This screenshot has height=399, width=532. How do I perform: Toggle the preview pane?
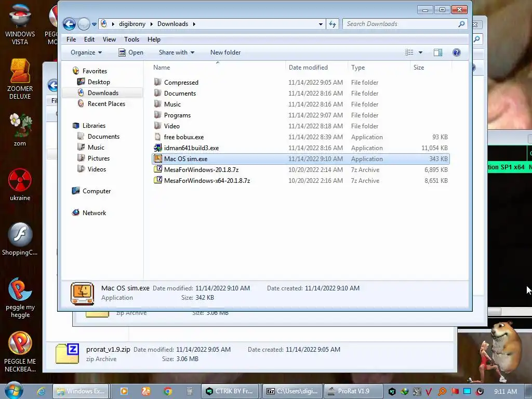[x=437, y=52]
